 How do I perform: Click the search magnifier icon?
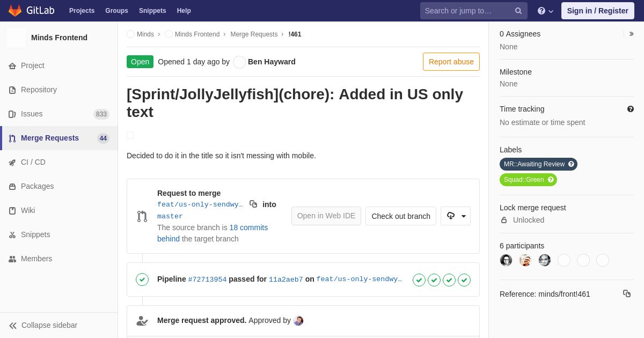[x=518, y=11]
